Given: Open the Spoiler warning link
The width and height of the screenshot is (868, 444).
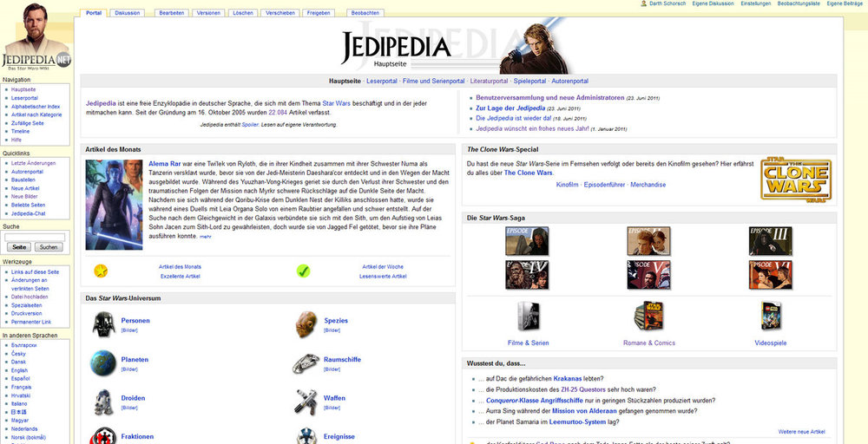Looking at the screenshot, I should click(x=250, y=125).
